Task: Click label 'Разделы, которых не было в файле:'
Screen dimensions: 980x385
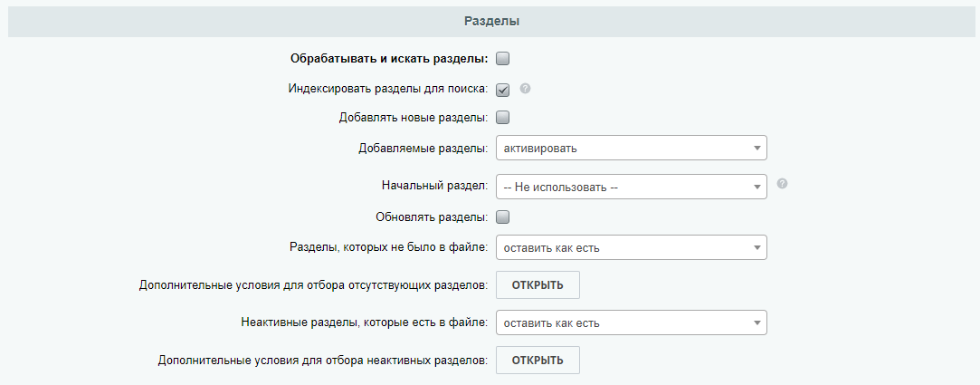Action: pyautogui.click(x=389, y=247)
